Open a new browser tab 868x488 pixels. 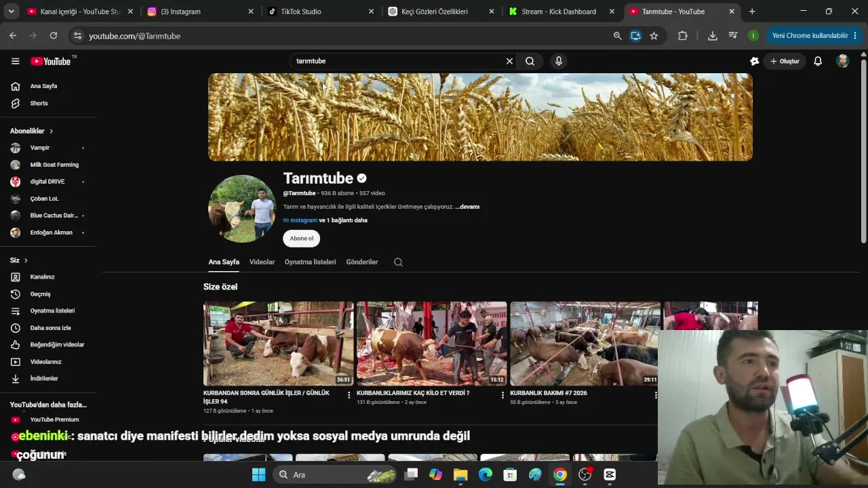point(752,12)
